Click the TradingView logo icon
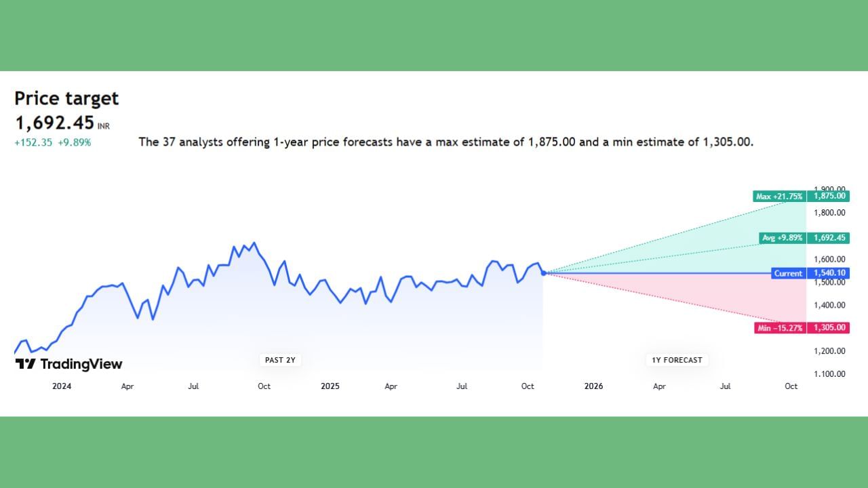 click(25, 364)
